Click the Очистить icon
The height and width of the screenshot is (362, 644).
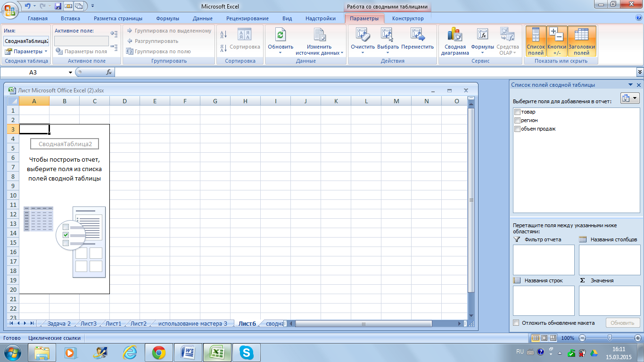[363, 34]
